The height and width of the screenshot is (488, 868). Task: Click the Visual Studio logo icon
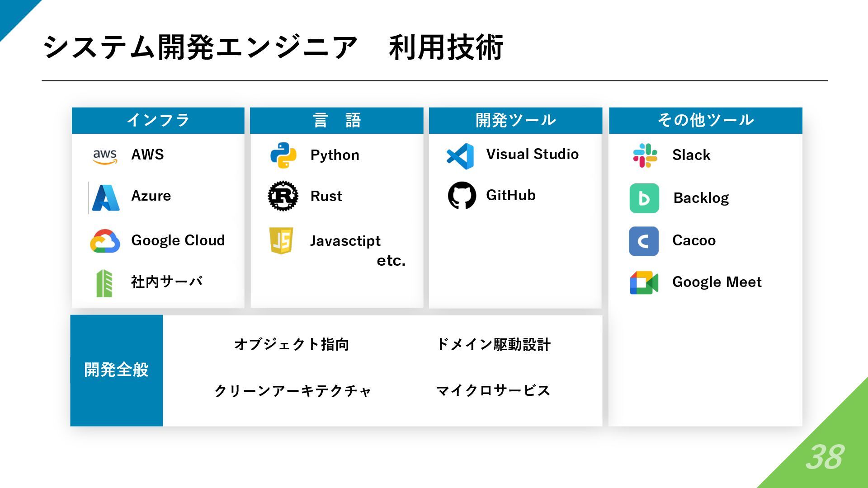(x=460, y=156)
